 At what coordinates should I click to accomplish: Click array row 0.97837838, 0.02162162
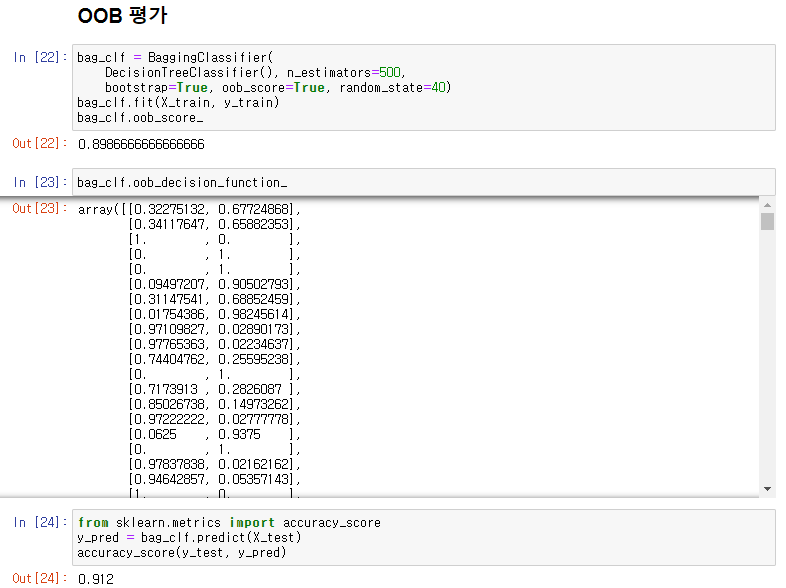pyautogui.click(x=214, y=464)
